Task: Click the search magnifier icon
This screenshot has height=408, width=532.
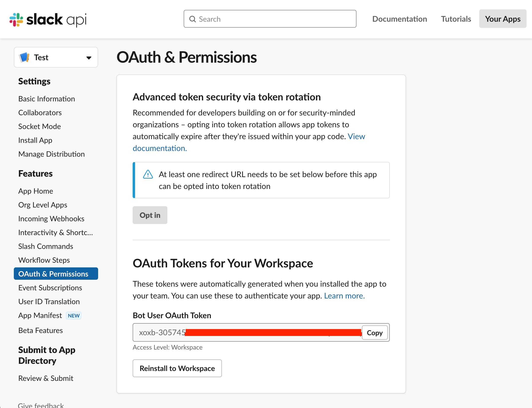Action: click(x=193, y=19)
